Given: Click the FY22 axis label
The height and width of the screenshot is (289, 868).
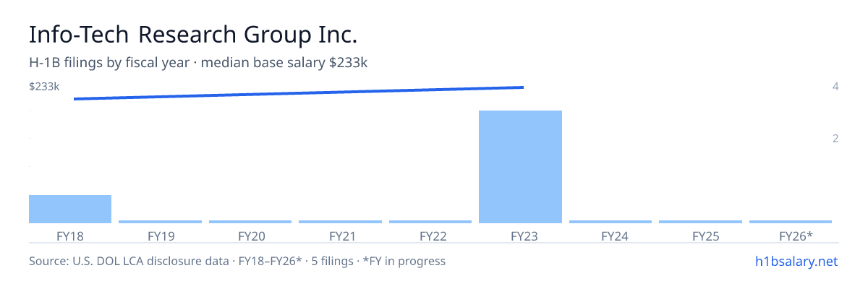Looking at the screenshot, I should pos(430,236).
